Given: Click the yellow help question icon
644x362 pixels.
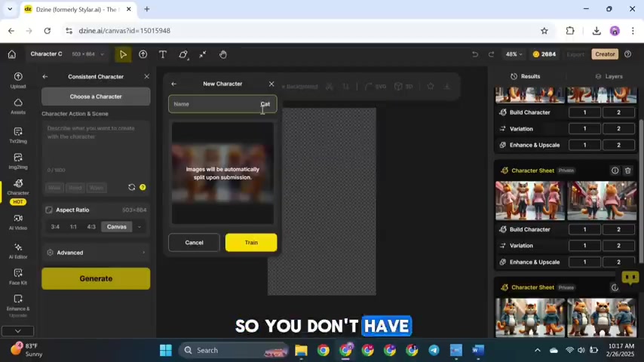Looking at the screenshot, I should [x=143, y=187].
